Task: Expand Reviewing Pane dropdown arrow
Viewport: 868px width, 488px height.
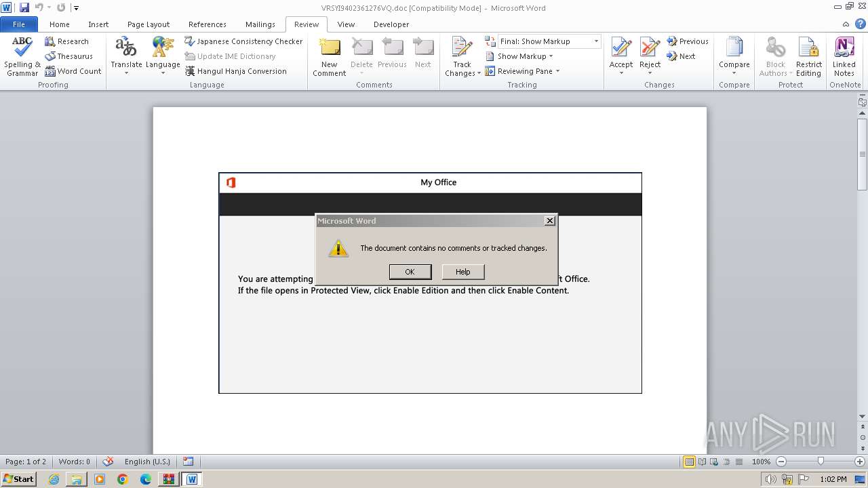Action: (x=557, y=71)
